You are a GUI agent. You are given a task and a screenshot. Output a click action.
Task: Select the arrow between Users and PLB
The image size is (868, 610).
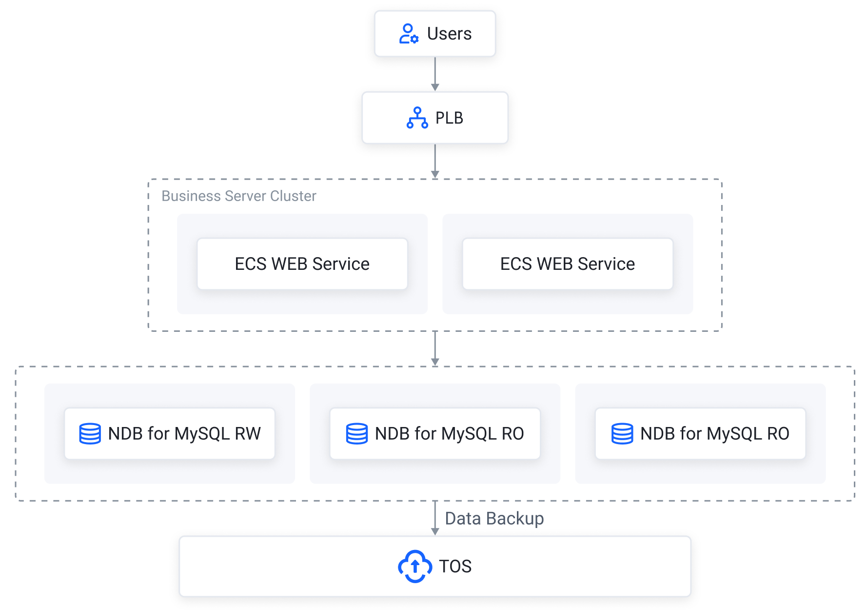tap(435, 74)
